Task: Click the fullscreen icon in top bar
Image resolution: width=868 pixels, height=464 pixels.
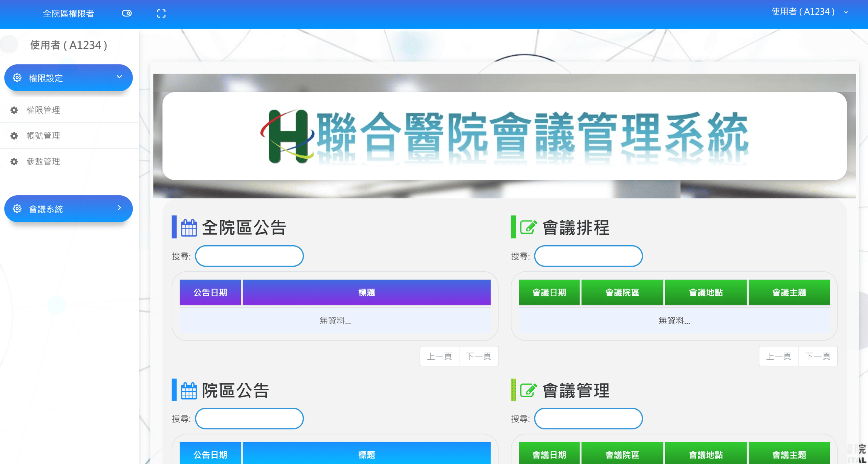Action: 161,13
